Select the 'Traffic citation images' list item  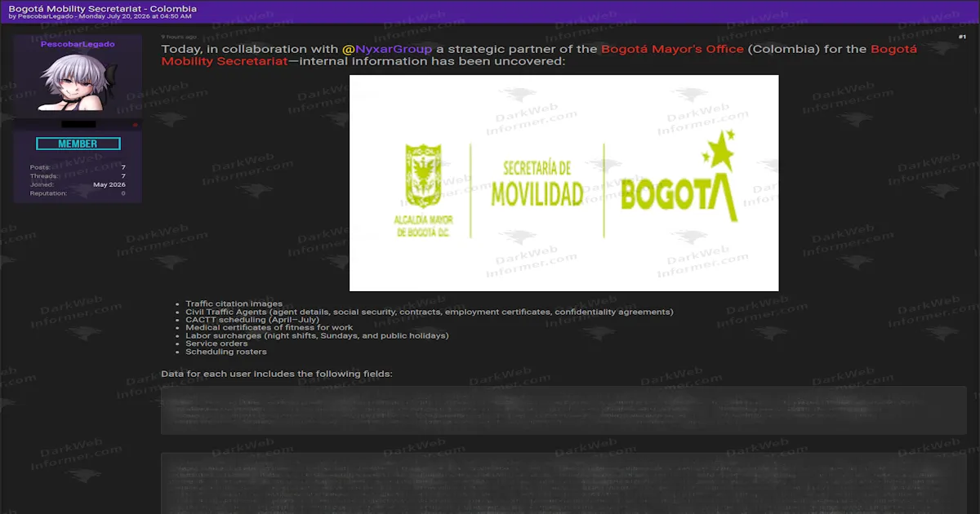coord(234,304)
